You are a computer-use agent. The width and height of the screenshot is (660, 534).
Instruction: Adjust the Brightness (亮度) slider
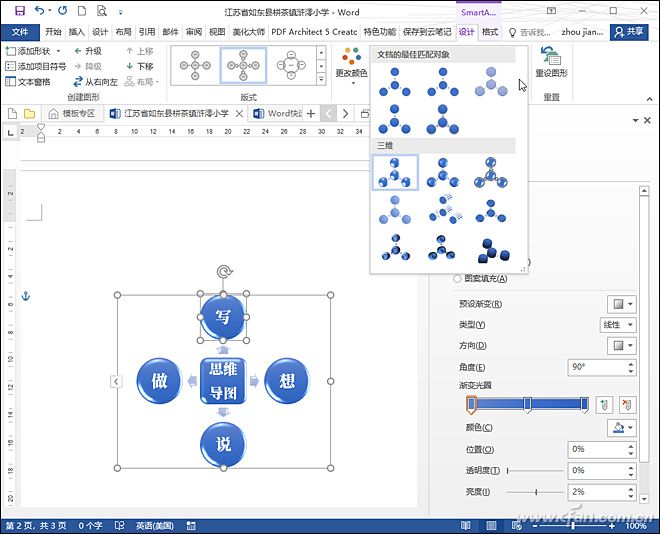(x=535, y=492)
